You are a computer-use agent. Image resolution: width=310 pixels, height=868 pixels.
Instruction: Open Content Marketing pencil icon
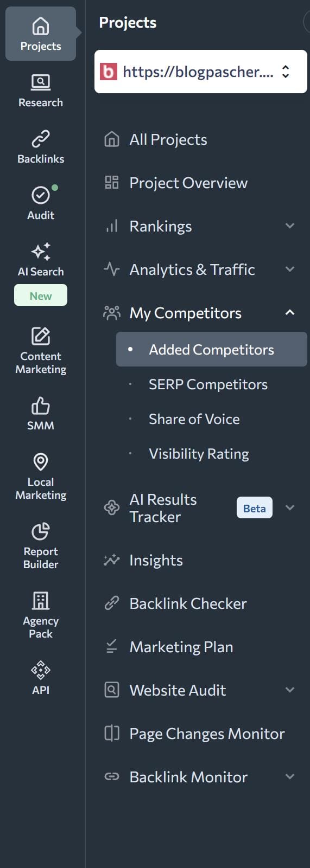coord(41,336)
